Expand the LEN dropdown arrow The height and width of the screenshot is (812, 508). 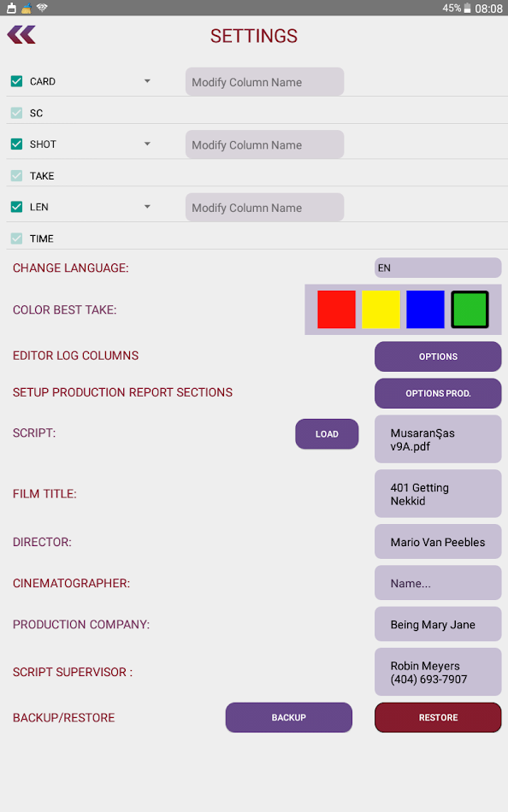pyautogui.click(x=146, y=207)
